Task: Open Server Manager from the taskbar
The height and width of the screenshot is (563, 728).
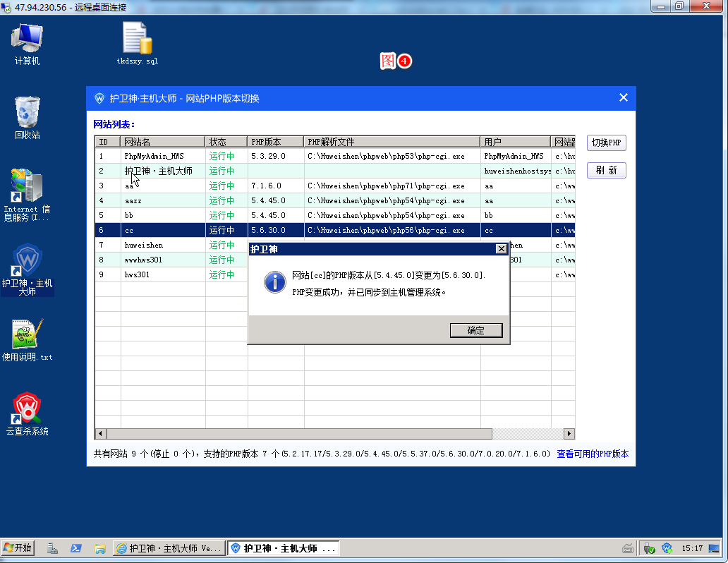Action: tap(52, 549)
